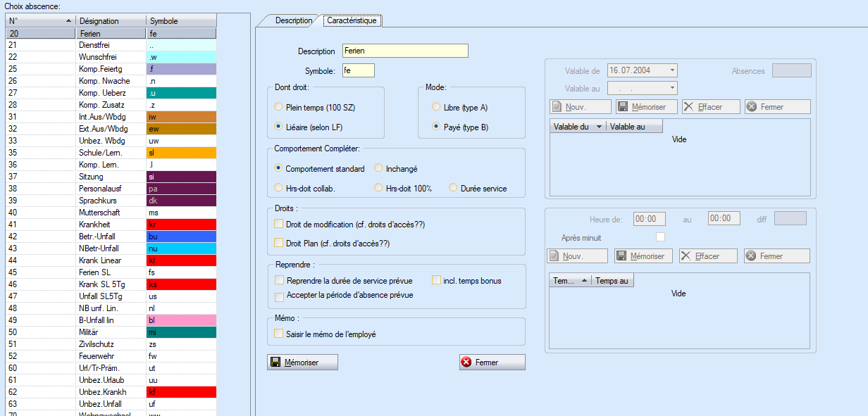Select the Inchangé radio button
This screenshot has height=416, width=868.
pos(378,169)
